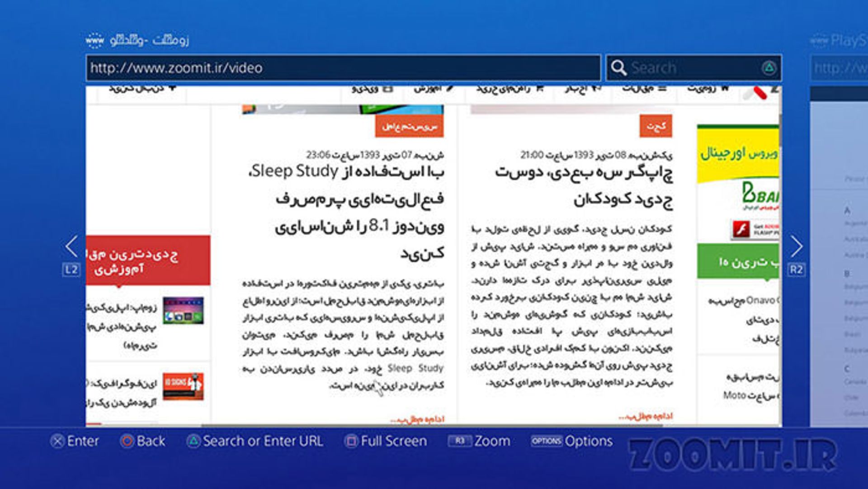
Task: Click the address bar of the PlayS window
Action: 840,68
